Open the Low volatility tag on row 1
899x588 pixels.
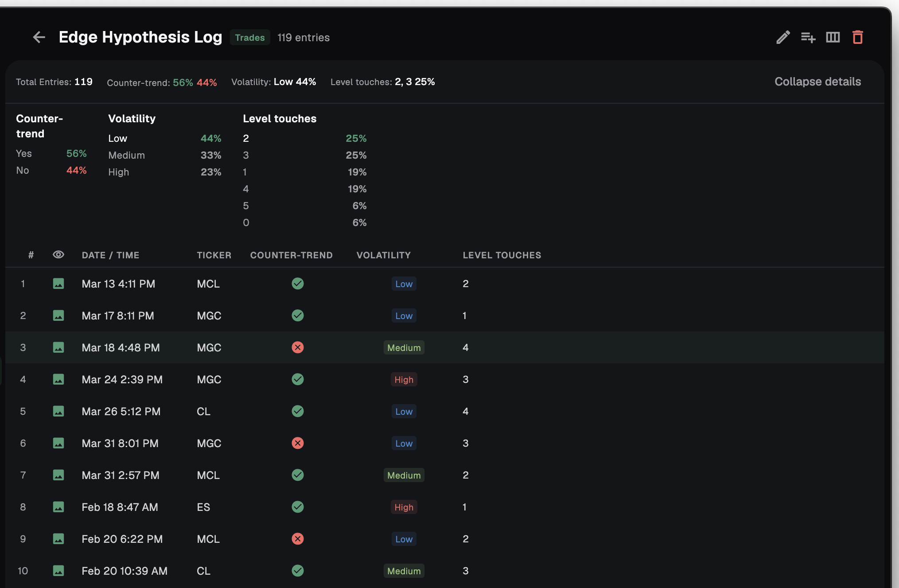pyautogui.click(x=404, y=284)
